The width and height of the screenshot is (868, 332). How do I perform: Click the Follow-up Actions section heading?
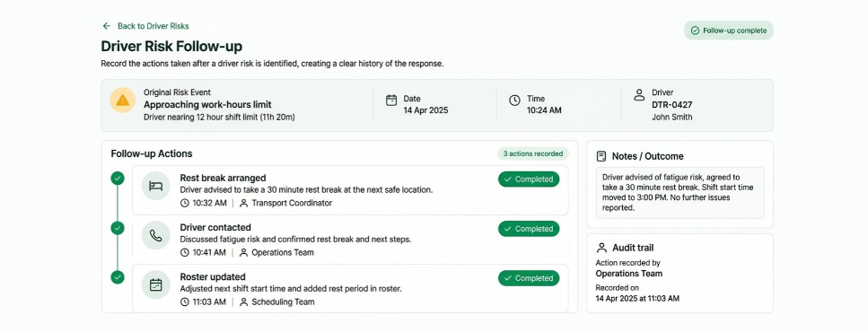[152, 153]
